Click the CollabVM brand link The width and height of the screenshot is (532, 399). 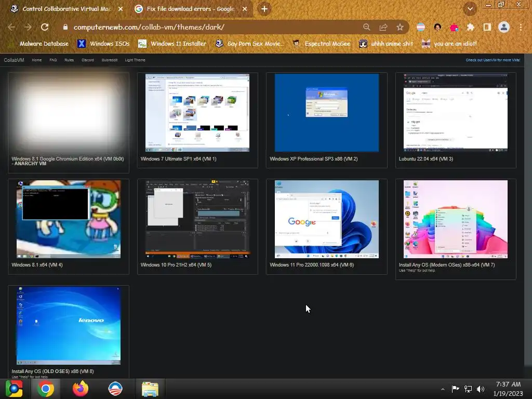tap(14, 60)
